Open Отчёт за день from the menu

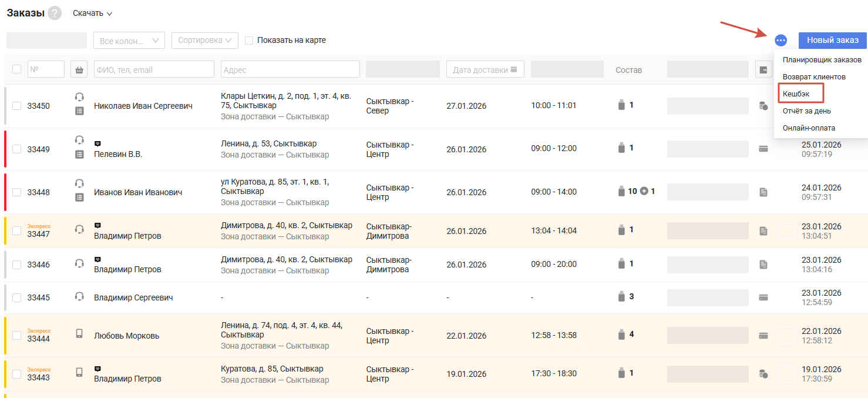(806, 111)
